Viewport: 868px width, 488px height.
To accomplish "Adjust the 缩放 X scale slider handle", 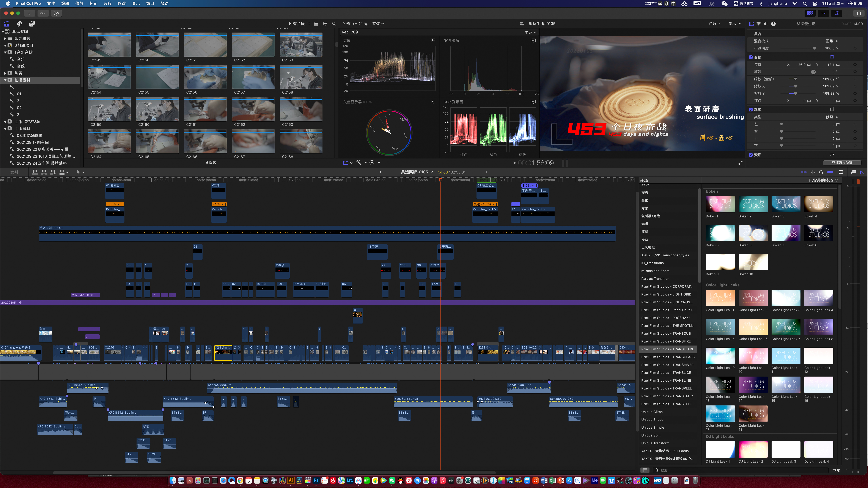I will [796, 86].
